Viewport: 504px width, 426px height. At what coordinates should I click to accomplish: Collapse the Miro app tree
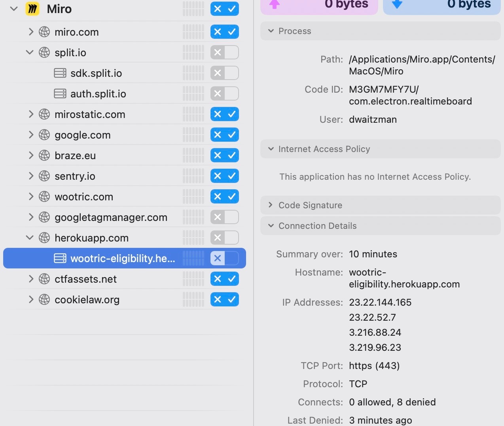point(14,8)
